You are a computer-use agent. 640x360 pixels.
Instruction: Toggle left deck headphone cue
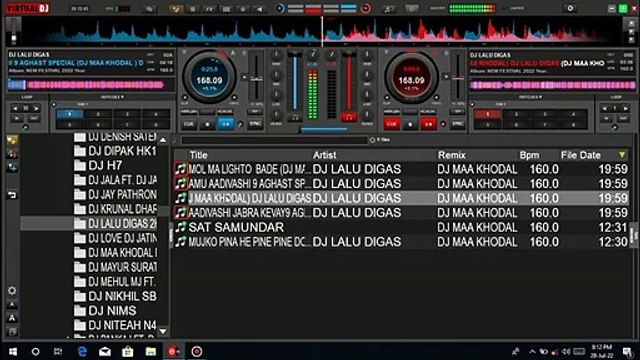click(x=295, y=118)
